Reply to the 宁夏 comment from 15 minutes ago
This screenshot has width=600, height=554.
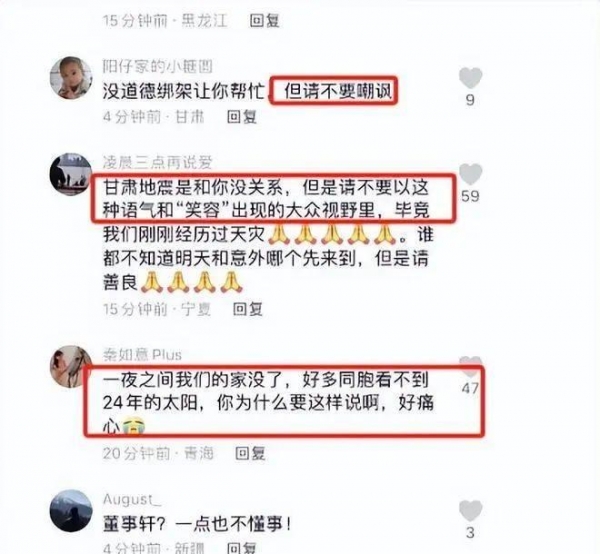tap(248, 309)
